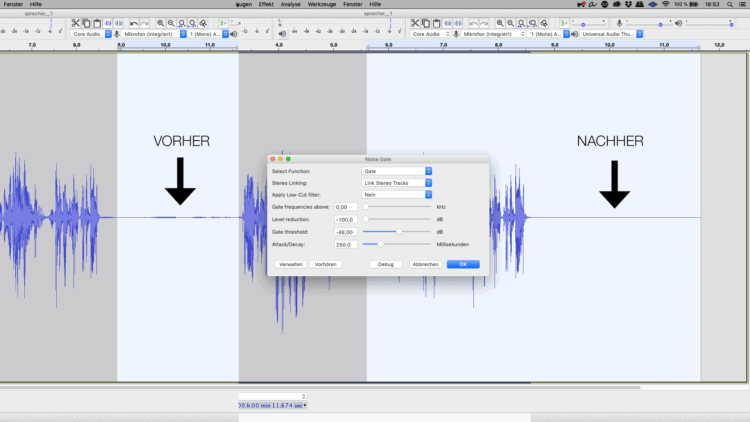Open Spotlight search in the menu bar
The image size is (750, 422).
pyautogui.click(x=723, y=5)
